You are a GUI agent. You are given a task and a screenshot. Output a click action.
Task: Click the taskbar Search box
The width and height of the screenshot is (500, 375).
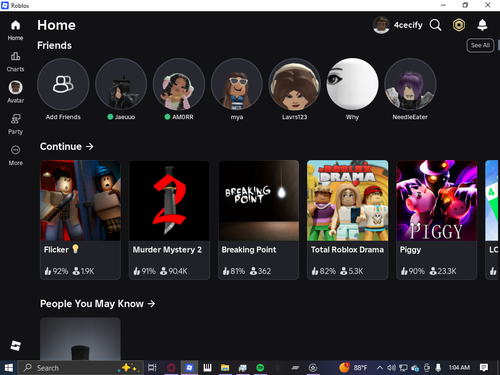pyautogui.click(x=80, y=368)
